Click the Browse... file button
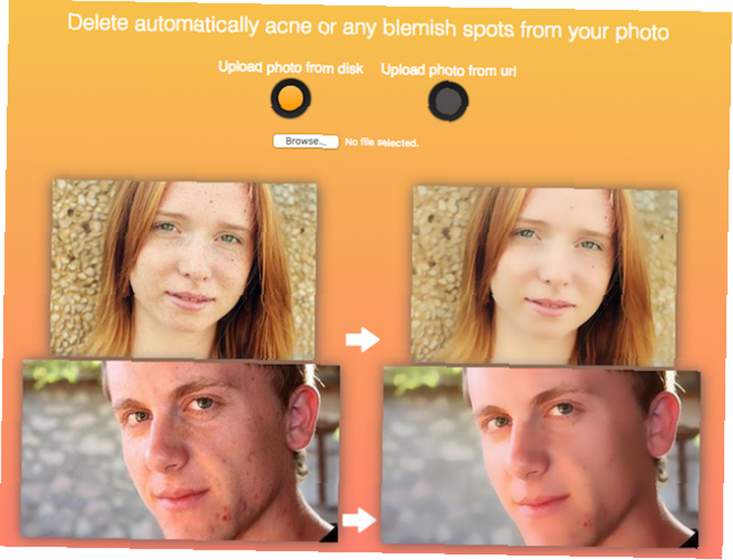 (306, 141)
